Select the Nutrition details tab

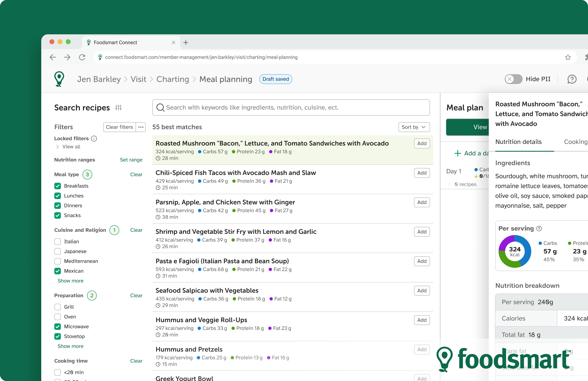(x=518, y=142)
